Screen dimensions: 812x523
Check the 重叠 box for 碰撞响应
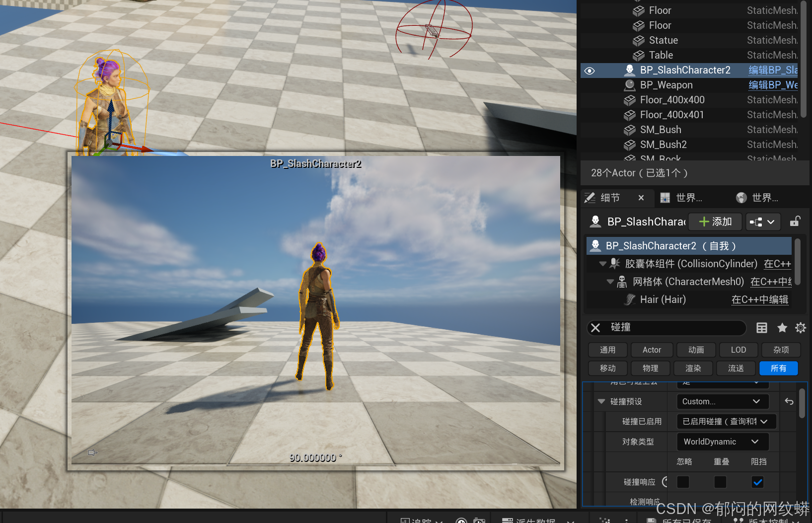[x=721, y=482]
